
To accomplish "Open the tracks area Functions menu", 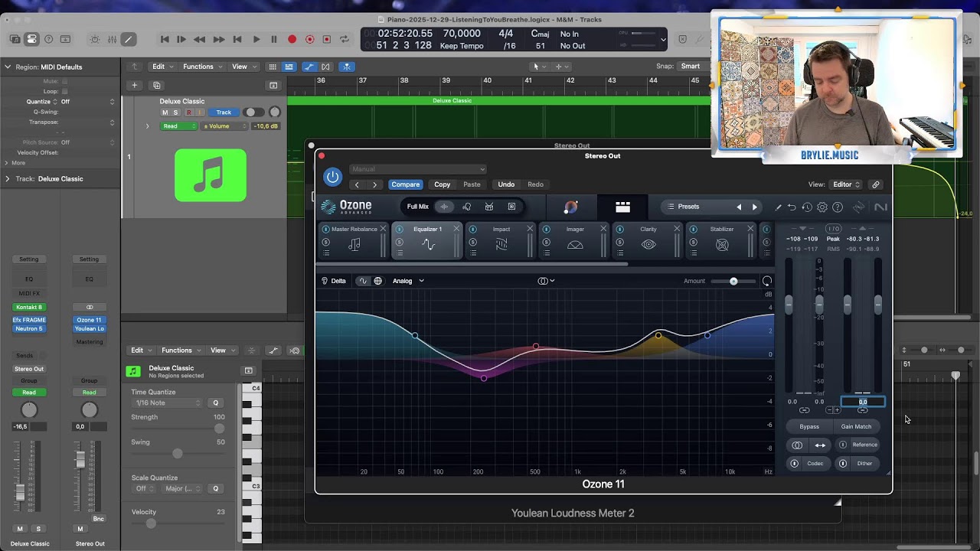I will coord(201,67).
